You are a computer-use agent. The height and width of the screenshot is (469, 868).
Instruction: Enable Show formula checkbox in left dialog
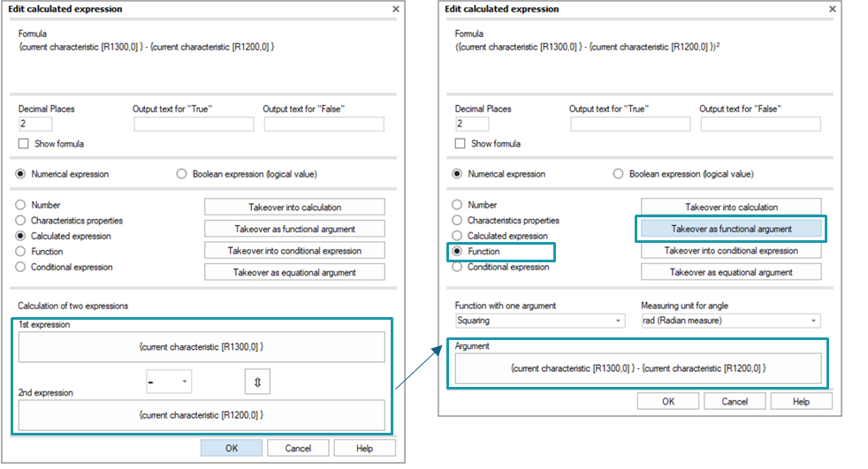(23, 144)
